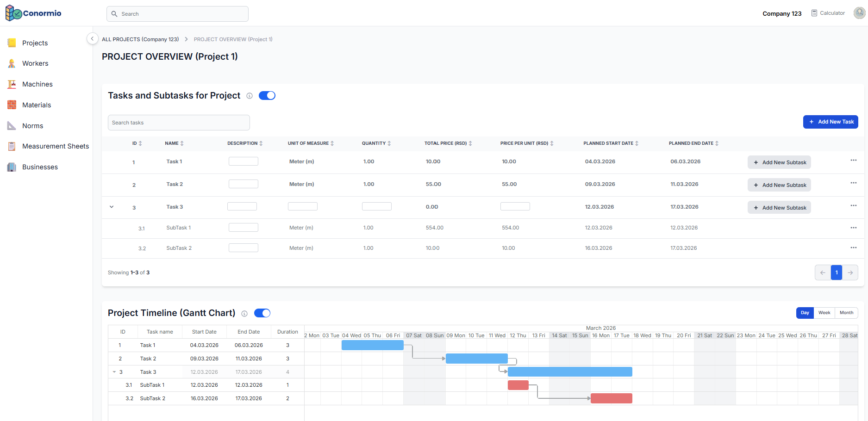Click info icon beside Project Timeline title

point(244,314)
